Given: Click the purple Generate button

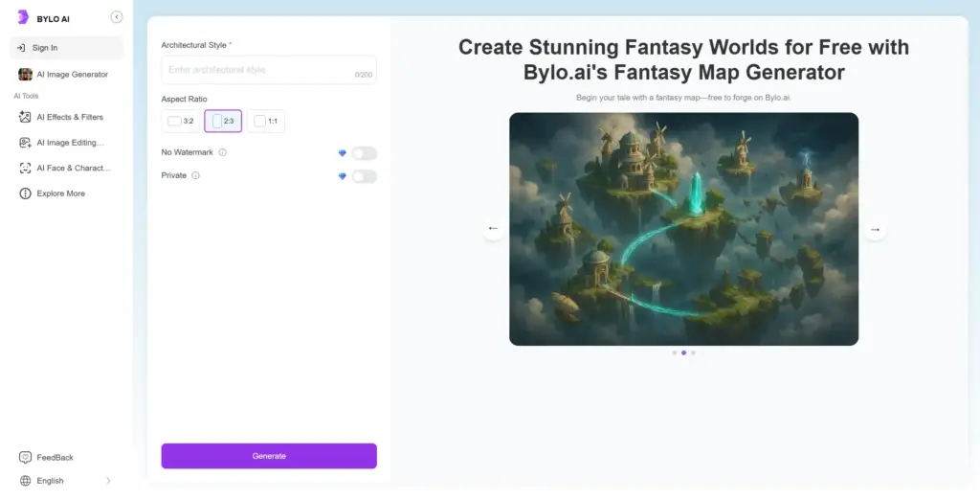Looking at the screenshot, I should pos(269,456).
